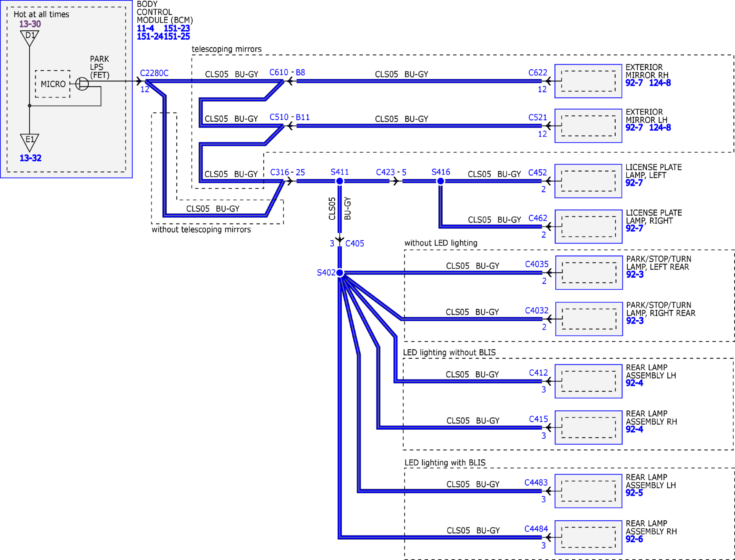Open Rear Lamp Assembly LH reference 92-4
The height and width of the screenshot is (560, 735).
pyautogui.click(x=634, y=383)
